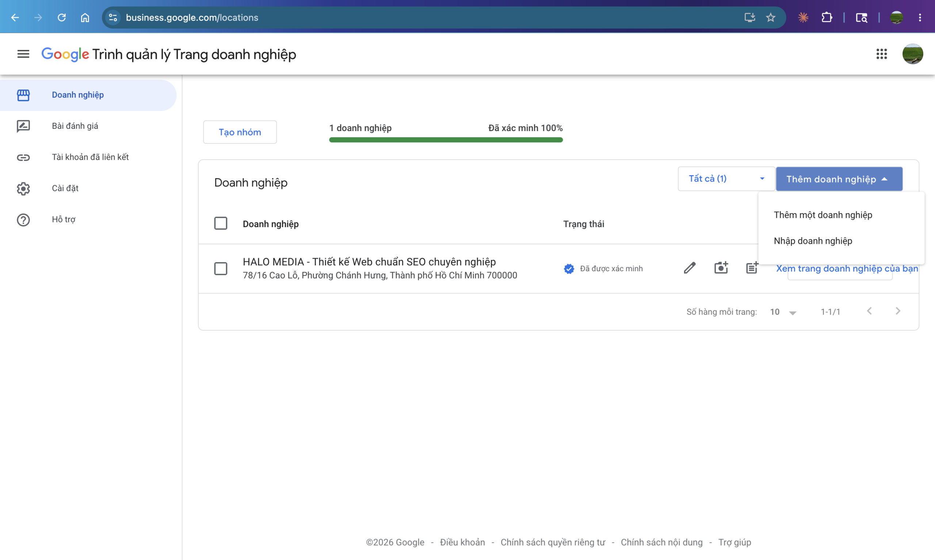Click the Hỗ trợ question mark icon
The width and height of the screenshot is (935, 560).
(23, 220)
